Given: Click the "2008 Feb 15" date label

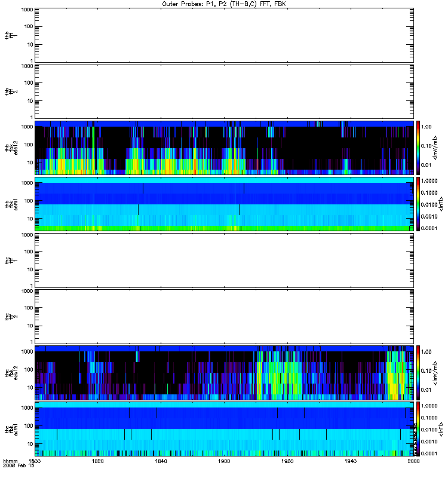Looking at the screenshot, I should tap(19, 465).
